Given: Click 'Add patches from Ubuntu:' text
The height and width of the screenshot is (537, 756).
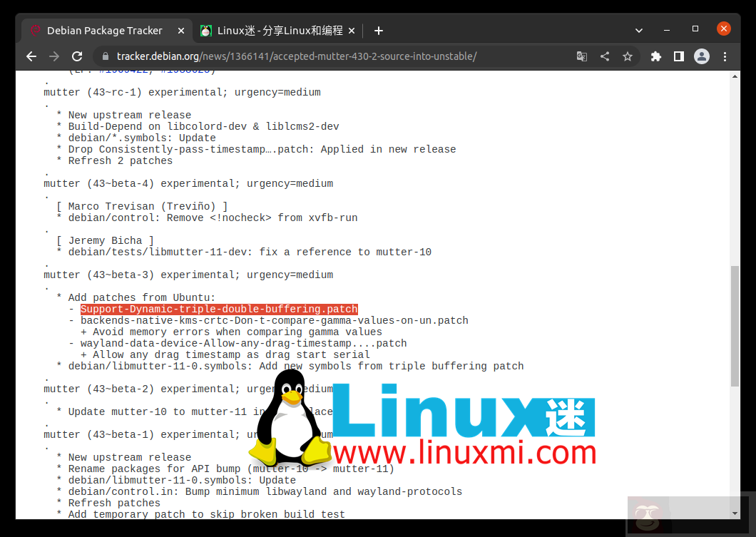Looking at the screenshot, I should click(x=142, y=297).
